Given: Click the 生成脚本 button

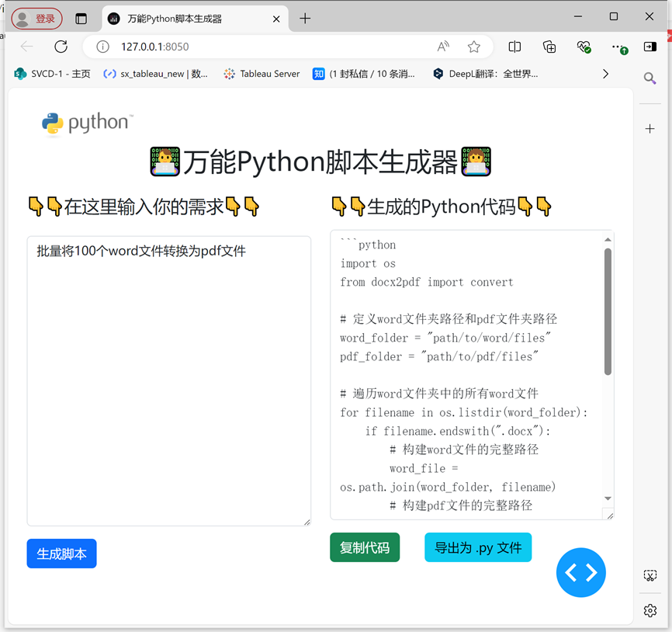Looking at the screenshot, I should (62, 554).
